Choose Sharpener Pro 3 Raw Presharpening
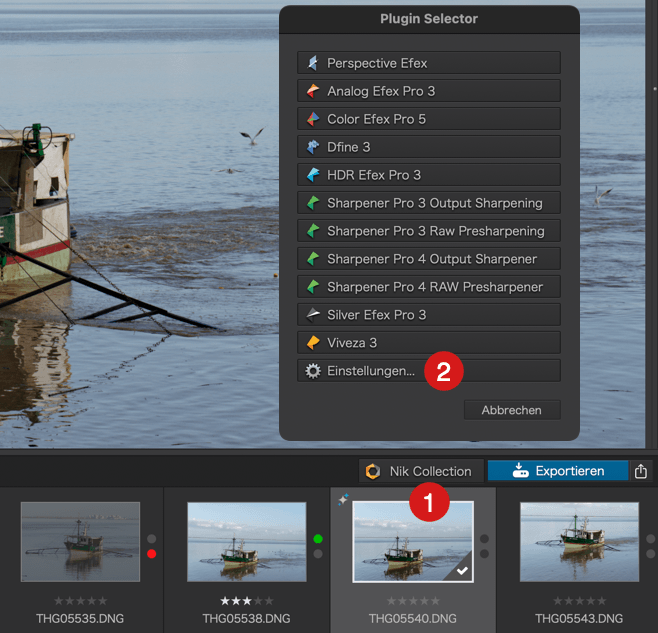 pos(429,231)
